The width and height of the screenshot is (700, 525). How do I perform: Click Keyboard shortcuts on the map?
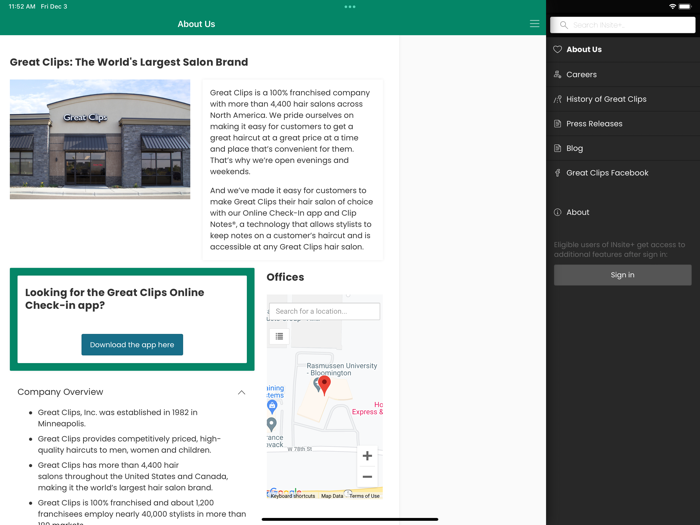coord(293,496)
